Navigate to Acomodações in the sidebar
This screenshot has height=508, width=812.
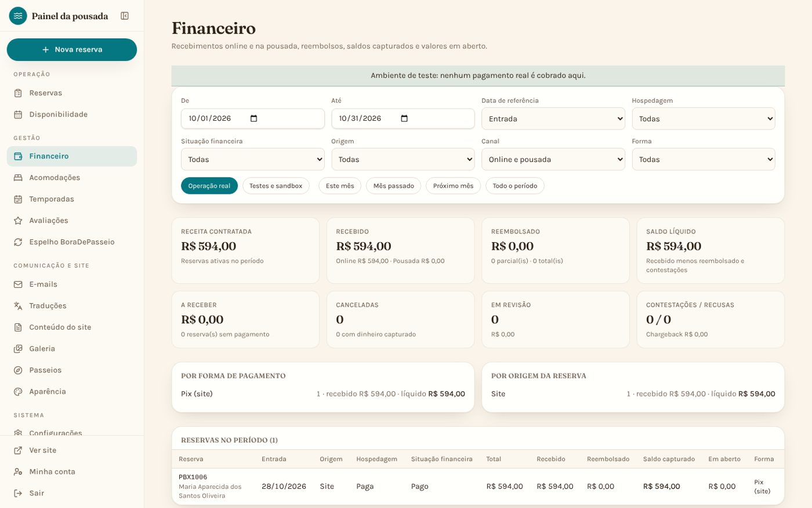(x=72, y=178)
